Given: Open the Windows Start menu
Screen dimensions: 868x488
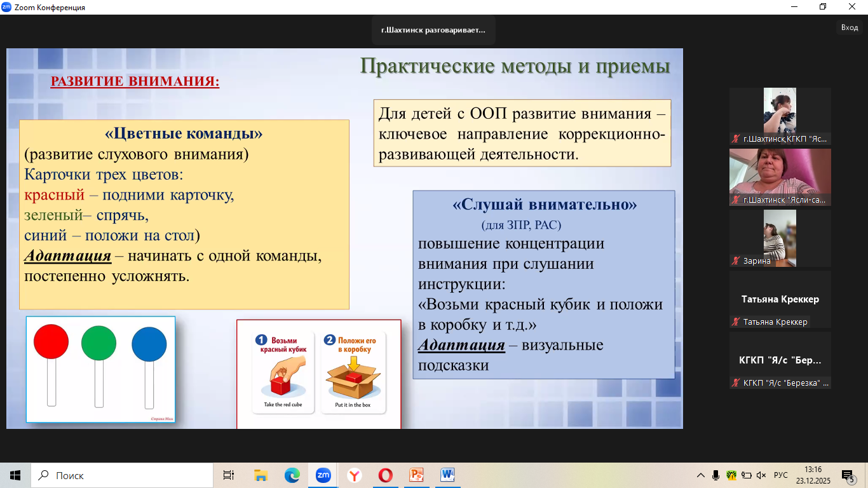Looking at the screenshot, I should point(15,475).
